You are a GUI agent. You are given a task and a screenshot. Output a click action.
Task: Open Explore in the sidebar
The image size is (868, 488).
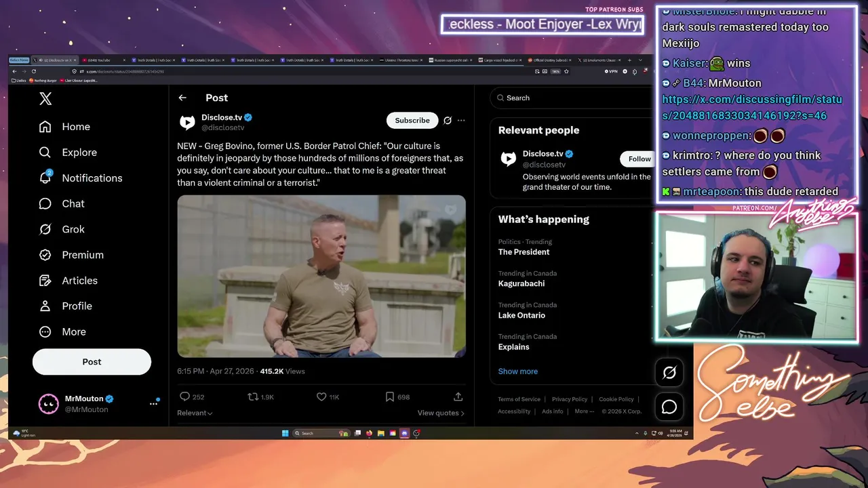click(x=68, y=152)
